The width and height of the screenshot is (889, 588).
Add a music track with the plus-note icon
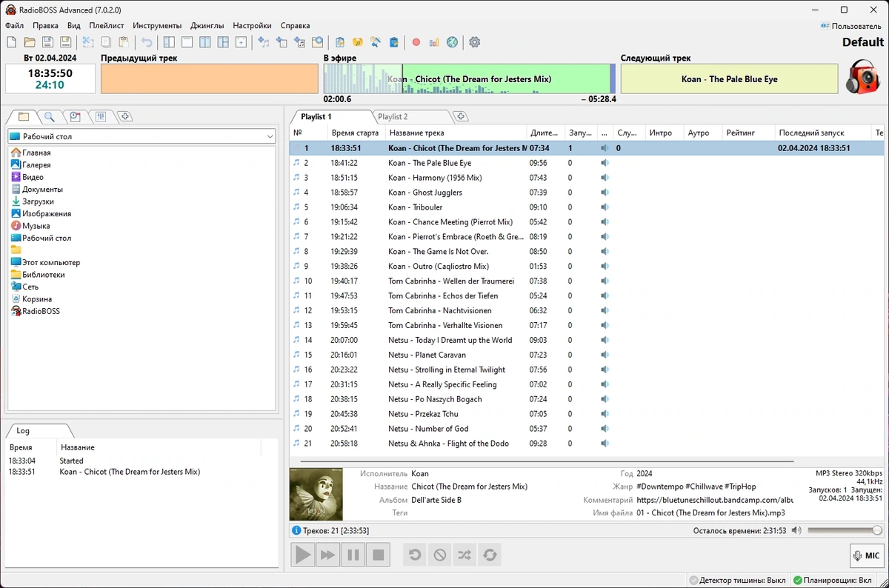coord(263,42)
